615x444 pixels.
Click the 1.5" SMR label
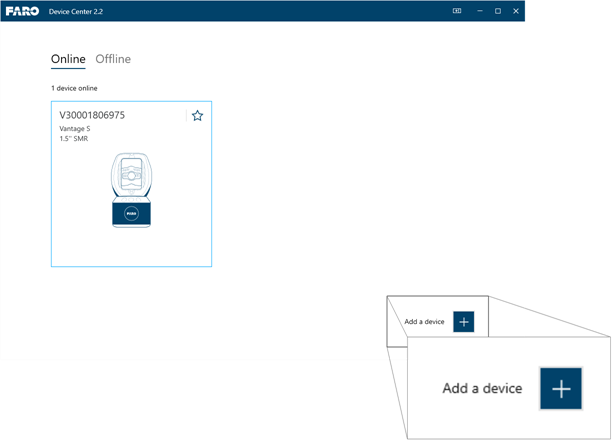[x=74, y=138]
